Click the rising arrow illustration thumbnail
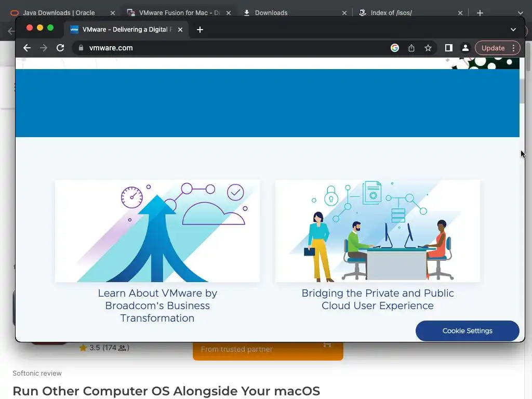Screen dimensions: 532x399 157,231
